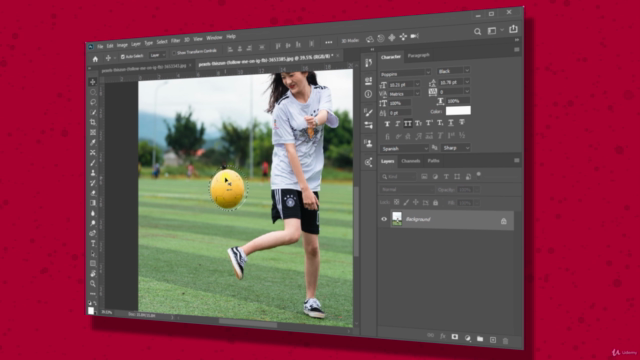Click the three-dots more options in options bar
The image size is (640, 360).
pyautogui.click(x=329, y=42)
